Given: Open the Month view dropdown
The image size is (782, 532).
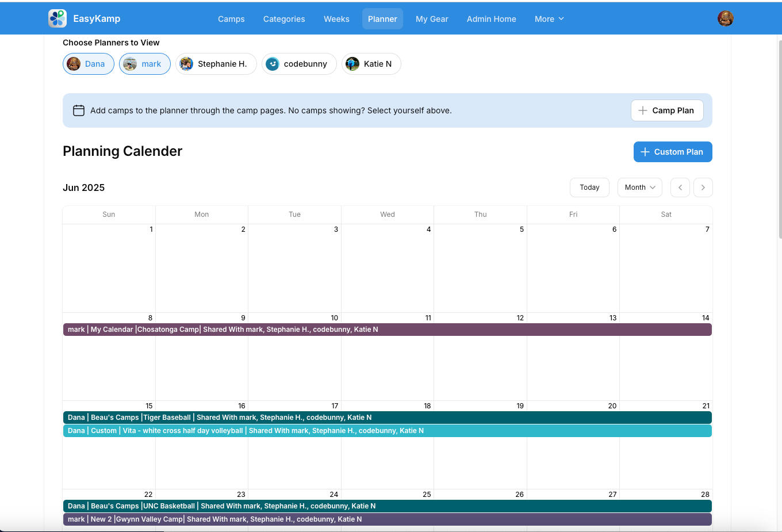Looking at the screenshot, I should 639,187.
